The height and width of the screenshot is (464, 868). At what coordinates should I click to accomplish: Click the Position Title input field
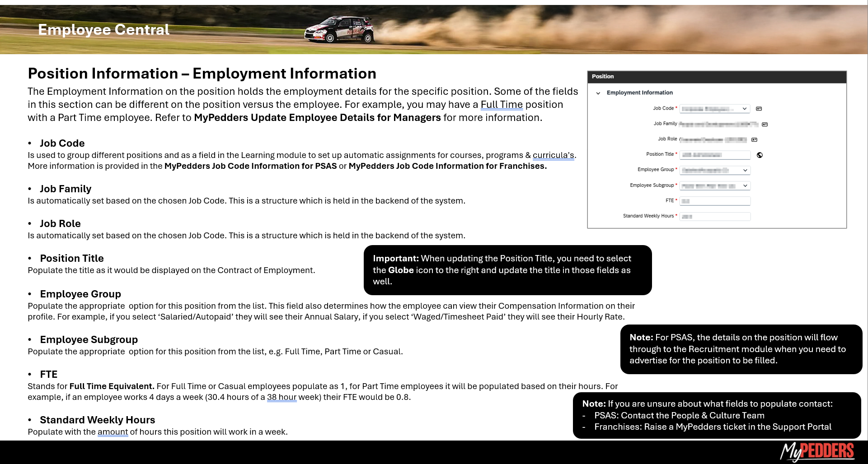714,155
